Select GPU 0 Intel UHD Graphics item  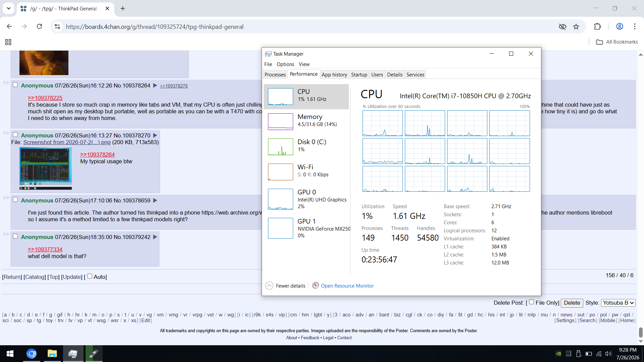point(306,199)
